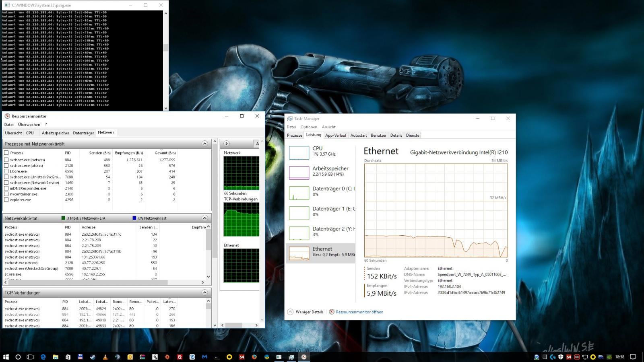Switch to Task-Manager taskbar button
Screen dimensions: 644x362
point(291,357)
